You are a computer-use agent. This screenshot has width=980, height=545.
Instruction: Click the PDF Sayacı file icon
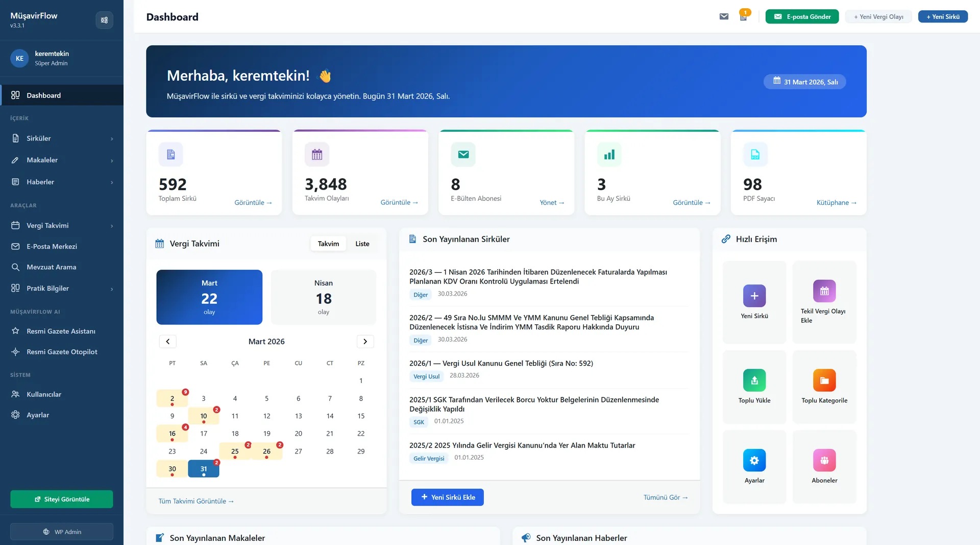(x=755, y=154)
